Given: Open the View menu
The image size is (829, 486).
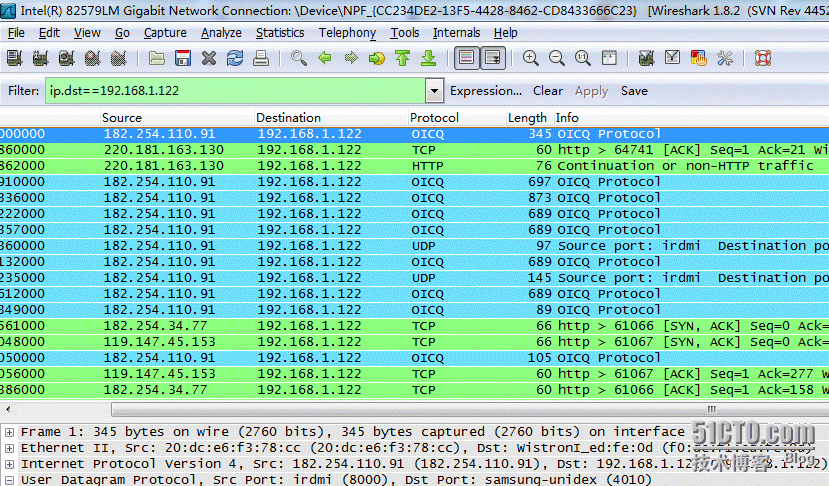Looking at the screenshot, I should point(87,33).
